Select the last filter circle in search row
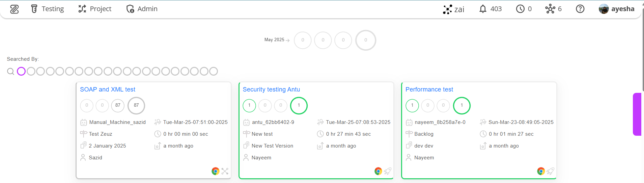 [214, 71]
